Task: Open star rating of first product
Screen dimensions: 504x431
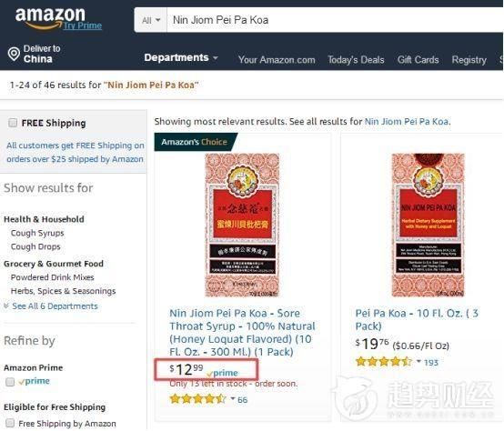Action: (198, 399)
